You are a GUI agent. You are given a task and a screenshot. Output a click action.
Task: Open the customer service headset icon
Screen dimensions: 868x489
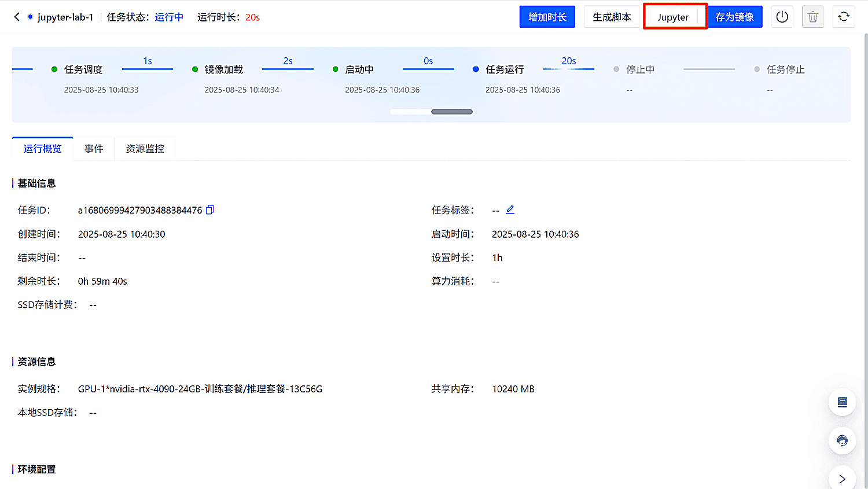pos(842,440)
